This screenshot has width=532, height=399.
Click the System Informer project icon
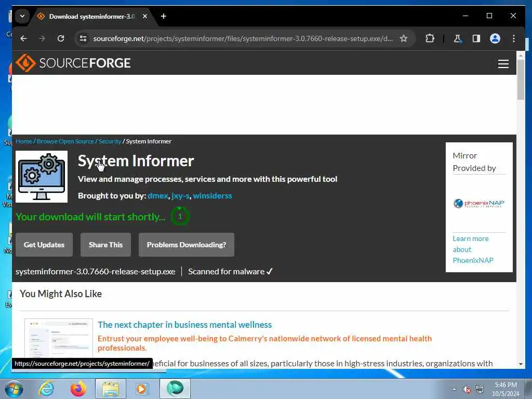(x=42, y=177)
